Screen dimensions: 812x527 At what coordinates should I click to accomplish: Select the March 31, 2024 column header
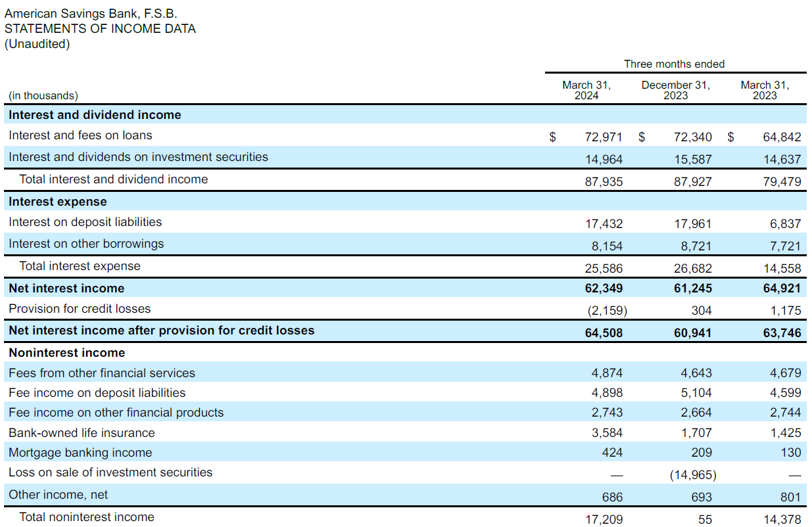point(586,90)
